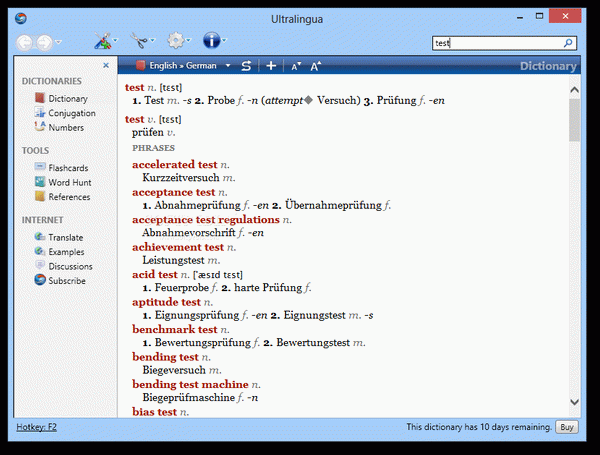The height and width of the screenshot is (455, 600).
Task: Click the Hotkey: F2 link
Action: 36,427
